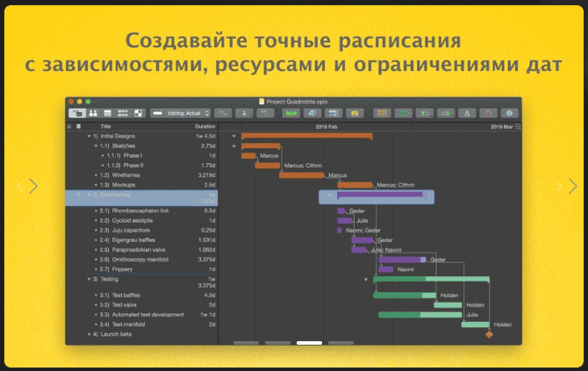Select the first carousel page indicator
This screenshot has width=588, height=371.
tap(246, 343)
